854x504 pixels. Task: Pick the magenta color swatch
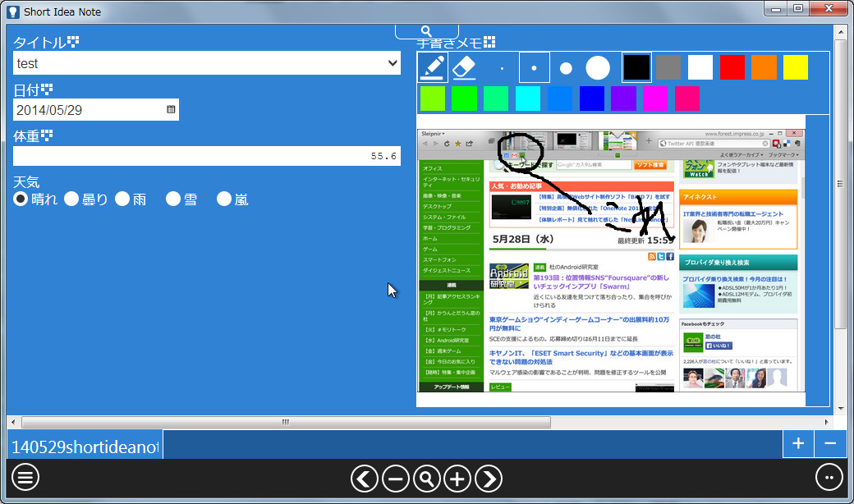point(654,99)
